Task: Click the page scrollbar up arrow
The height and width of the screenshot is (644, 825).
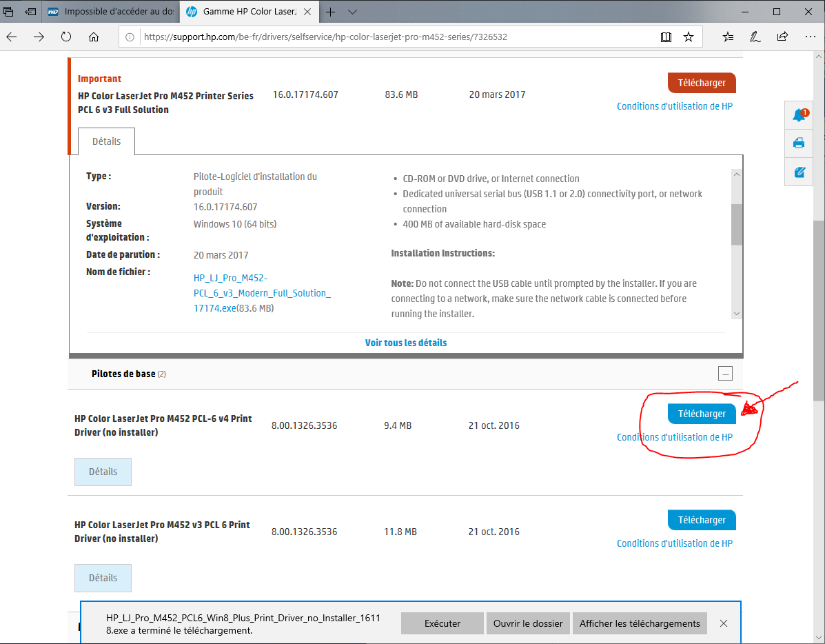Action: [x=819, y=57]
